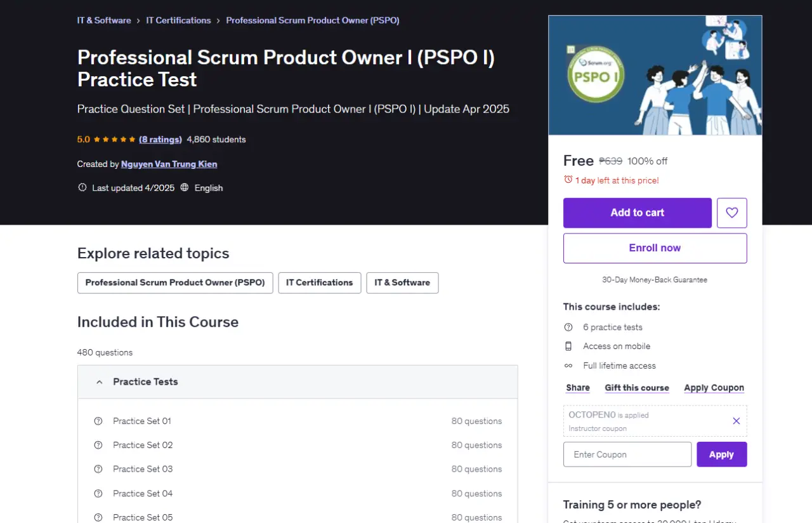The width and height of the screenshot is (812, 523).
Task: Click the 6 practice tests text
Action: pyautogui.click(x=613, y=328)
